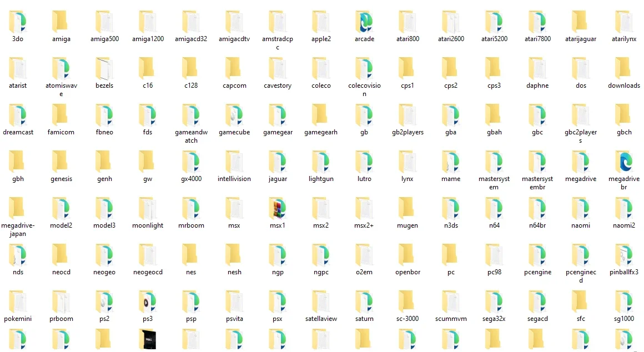The width and height of the screenshot is (644, 352).
Task: Click the gba folder icon
Action: (451, 115)
